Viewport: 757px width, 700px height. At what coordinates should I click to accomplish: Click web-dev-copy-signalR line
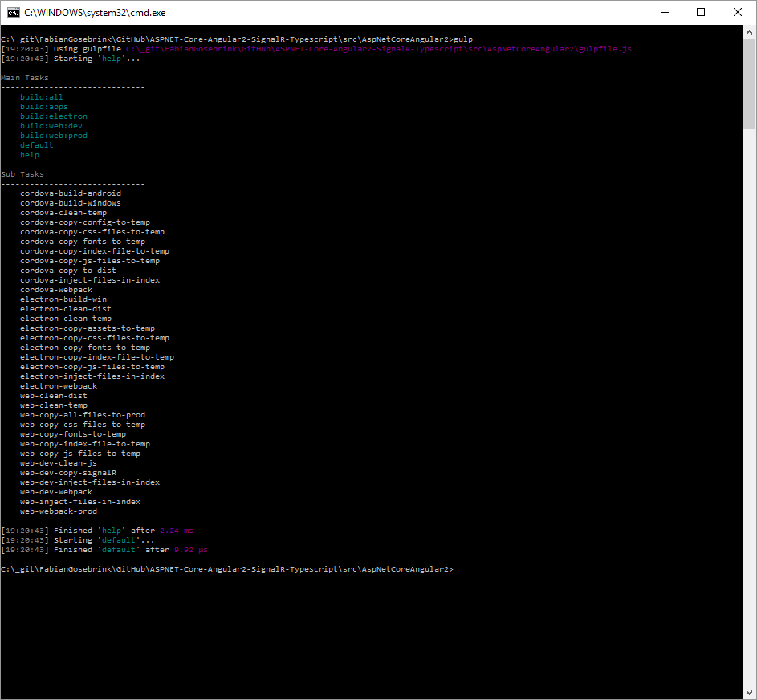[68, 473]
